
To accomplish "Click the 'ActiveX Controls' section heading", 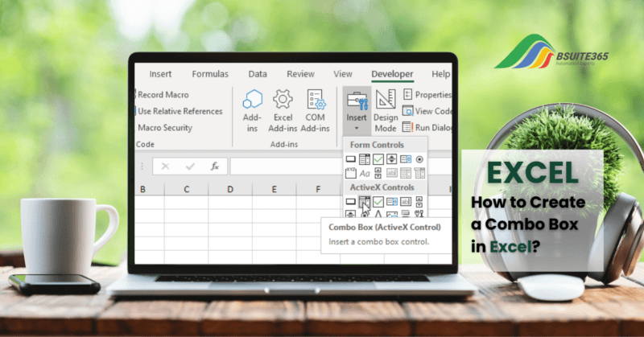I will point(382,187).
